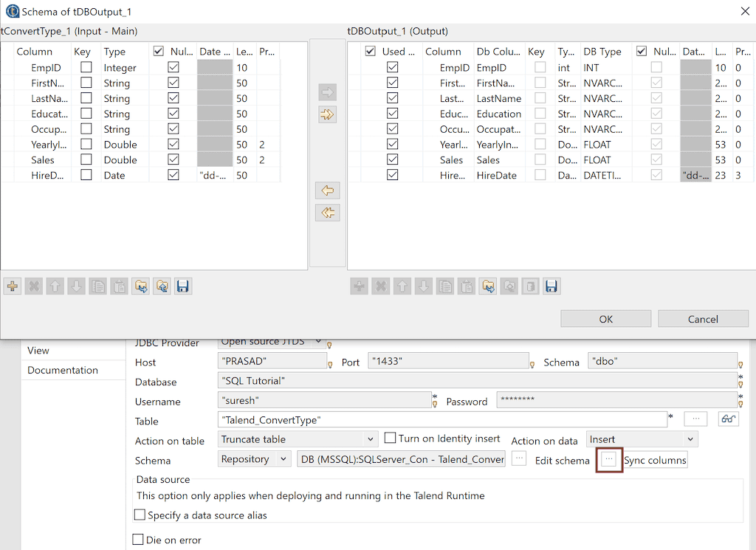
Task: Copy selected columns in input schema toolbar
Action: (x=98, y=286)
